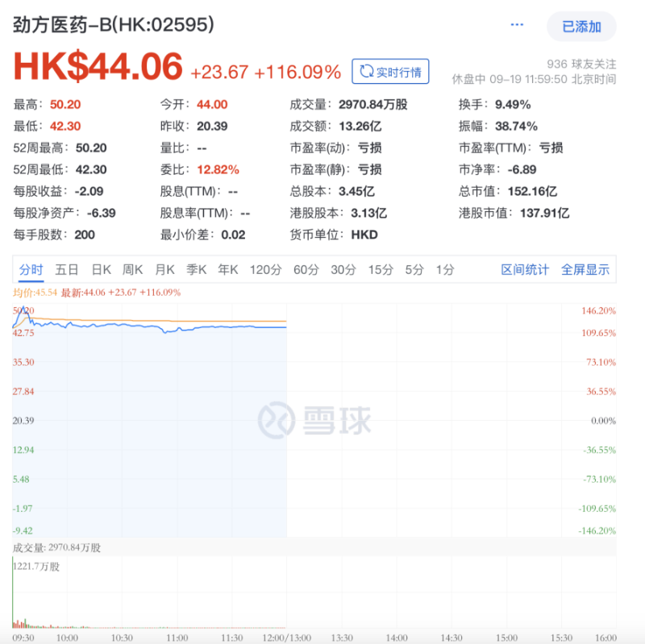Viewport: 645px width, 644px height.
Task: Select the 1分 one-minute interval tab
Action: click(x=444, y=270)
